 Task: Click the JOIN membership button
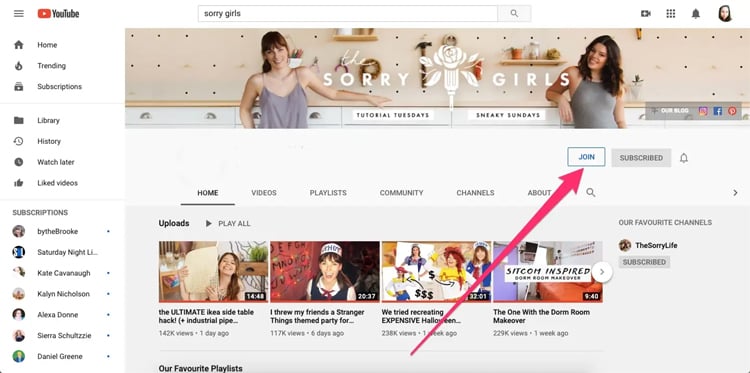coord(586,157)
